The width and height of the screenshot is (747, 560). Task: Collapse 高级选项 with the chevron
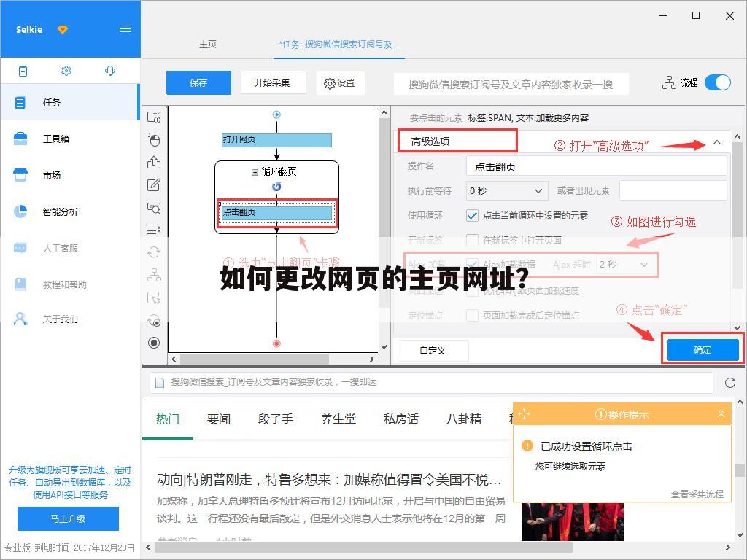click(717, 142)
